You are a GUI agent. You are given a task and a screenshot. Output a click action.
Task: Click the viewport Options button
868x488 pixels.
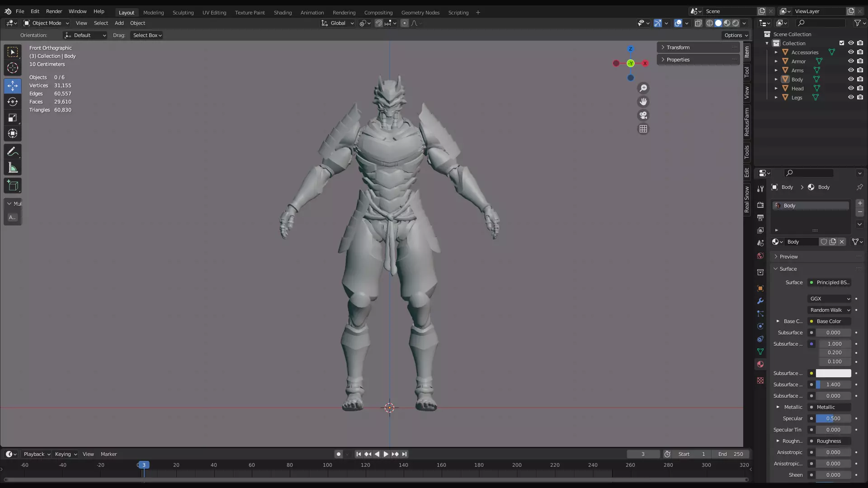point(736,35)
